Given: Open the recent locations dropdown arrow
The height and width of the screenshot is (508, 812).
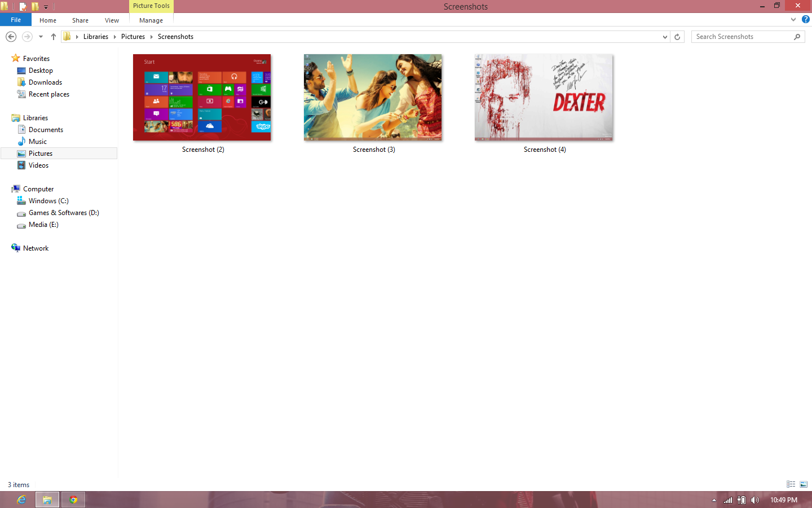Looking at the screenshot, I should pos(41,37).
